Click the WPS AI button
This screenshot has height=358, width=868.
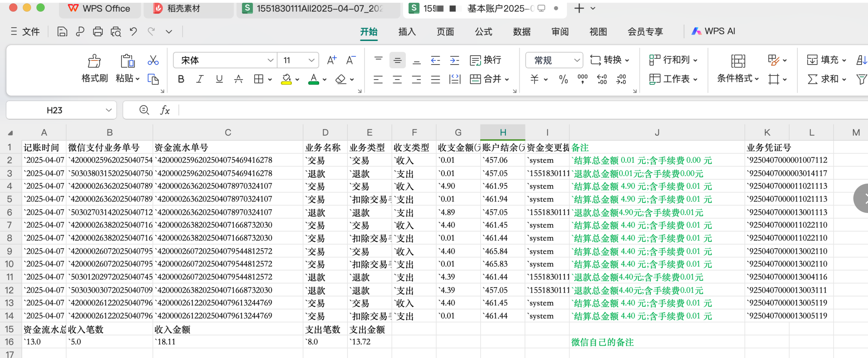click(x=713, y=31)
